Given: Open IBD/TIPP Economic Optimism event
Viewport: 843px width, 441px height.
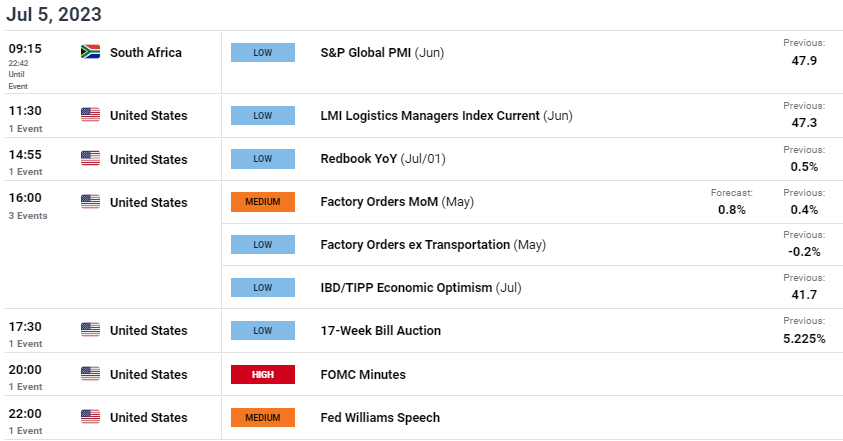Looking at the screenshot, I should 420,288.
